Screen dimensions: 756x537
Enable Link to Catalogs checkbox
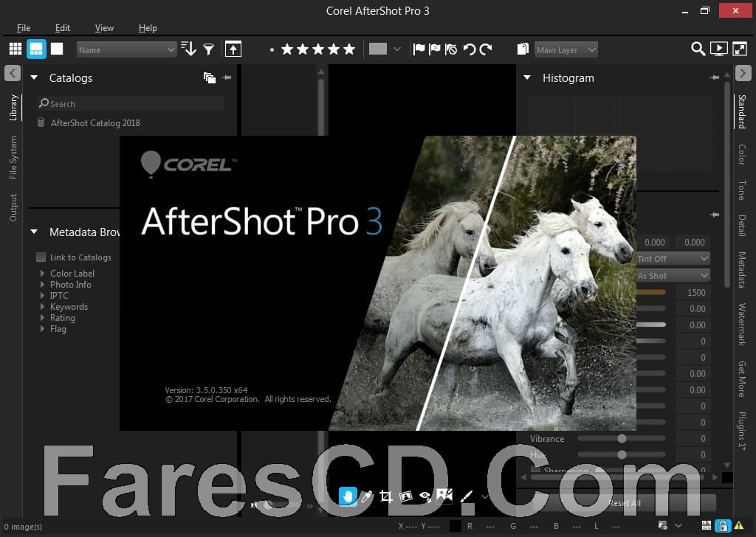(x=41, y=257)
